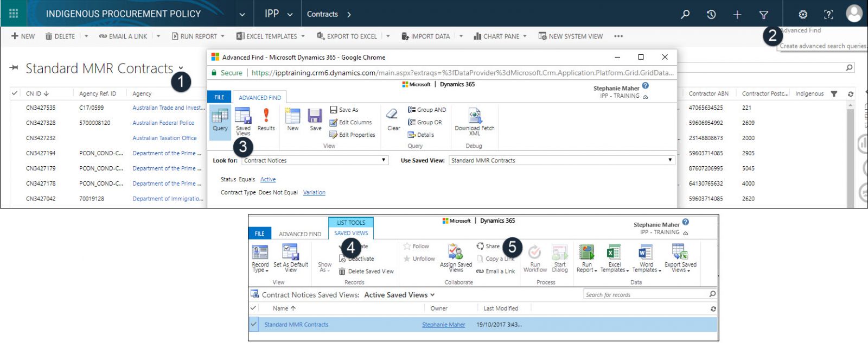Pin the Standard MMR Contracts view

point(14,68)
